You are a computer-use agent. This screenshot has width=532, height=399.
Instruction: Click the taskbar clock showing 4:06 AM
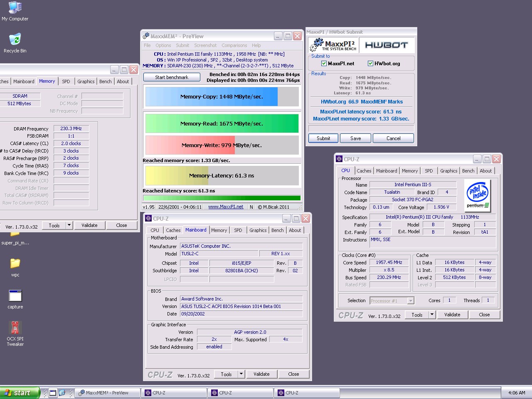517,393
